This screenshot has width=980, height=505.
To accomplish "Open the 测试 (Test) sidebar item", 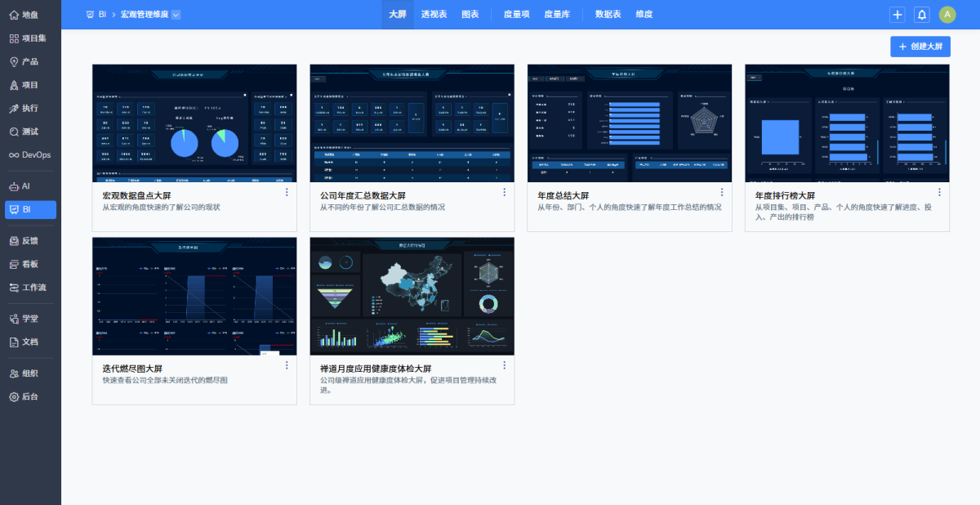I will 30,132.
